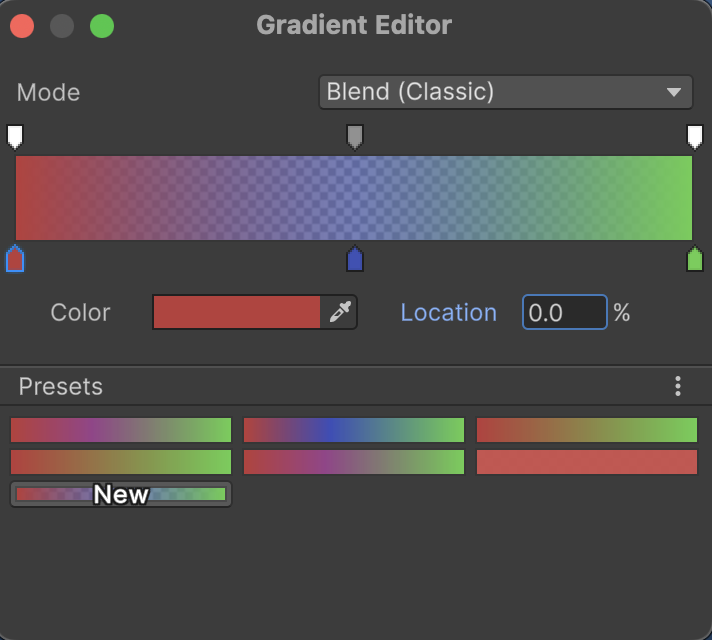Apply the second row middle preset
Viewport: 712px width, 640px height.
tap(354, 462)
